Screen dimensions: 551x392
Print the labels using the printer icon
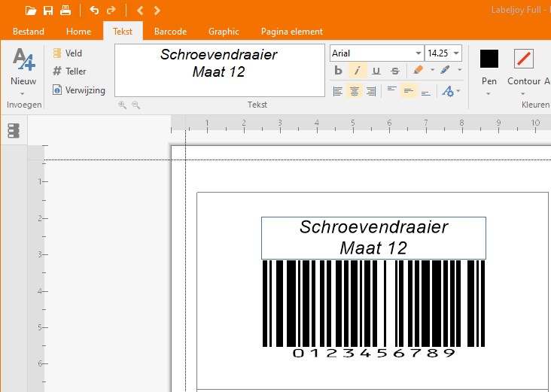[x=65, y=11]
